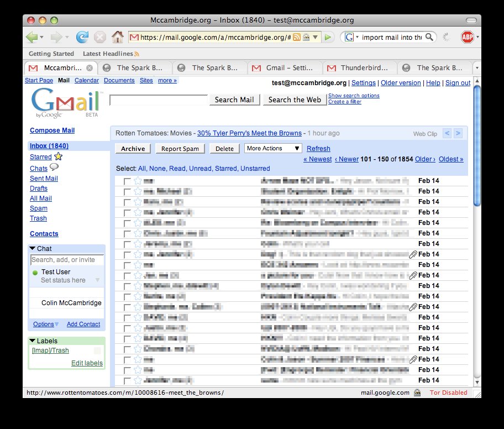Click the Gmail site icon in the address bar
Image resolution: width=504 pixels, height=429 pixels.
(x=134, y=37)
